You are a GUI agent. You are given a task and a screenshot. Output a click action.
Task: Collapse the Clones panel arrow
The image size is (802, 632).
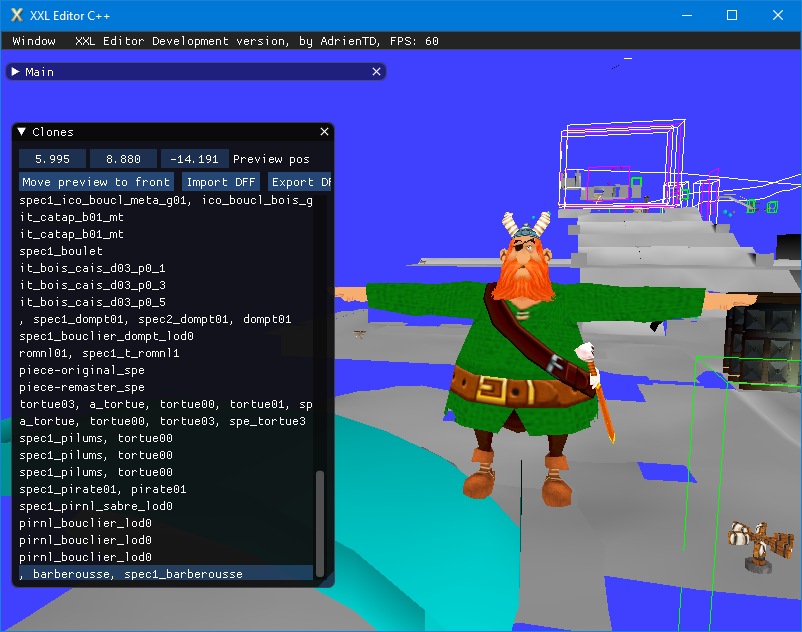(x=21, y=132)
